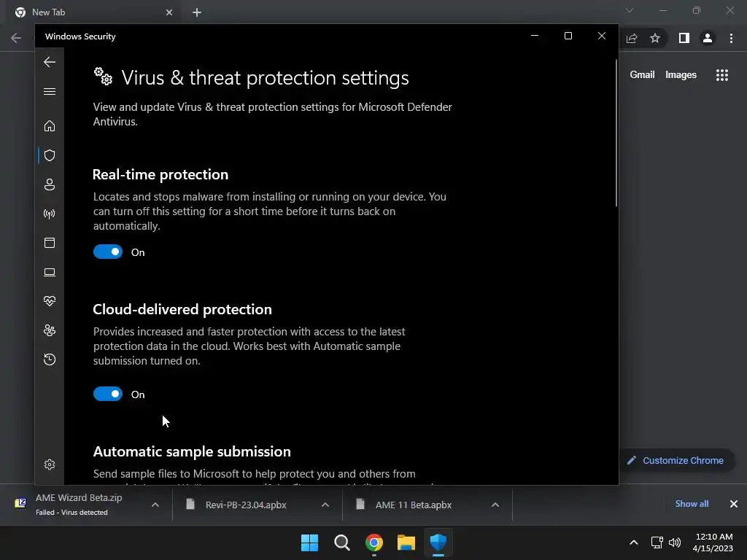The height and width of the screenshot is (560, 747).
Task: Open Protection history clock icon
Action: [50, 359]
